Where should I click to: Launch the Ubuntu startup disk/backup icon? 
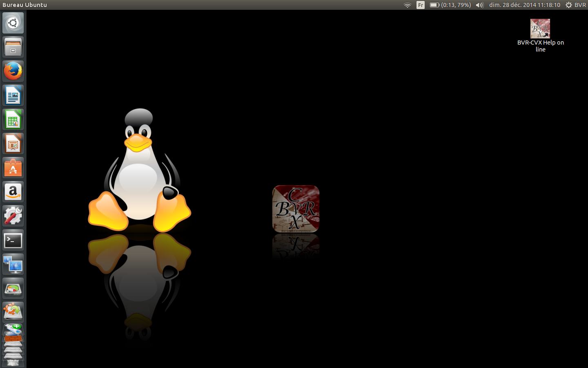(13, 312)
